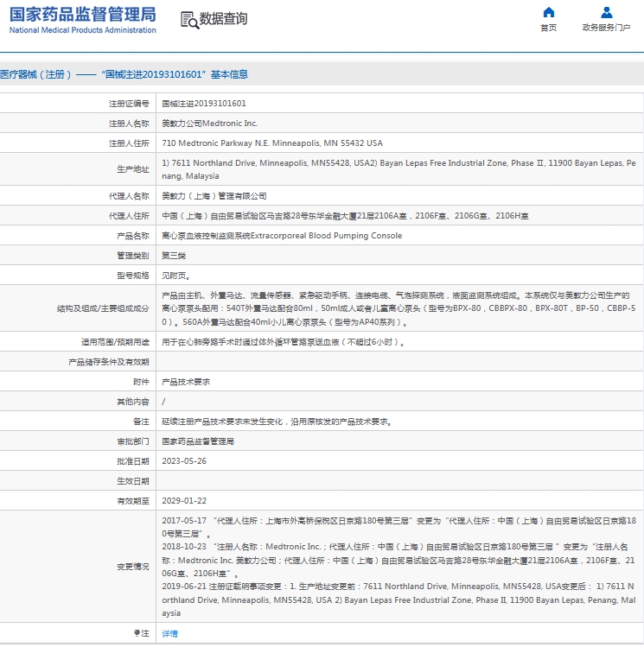Image resolution: width=644 pixels, height=647 pixels.
Task: Click registrant name 美敦力公司Medtronic Inc.
Action: [210, 124]
